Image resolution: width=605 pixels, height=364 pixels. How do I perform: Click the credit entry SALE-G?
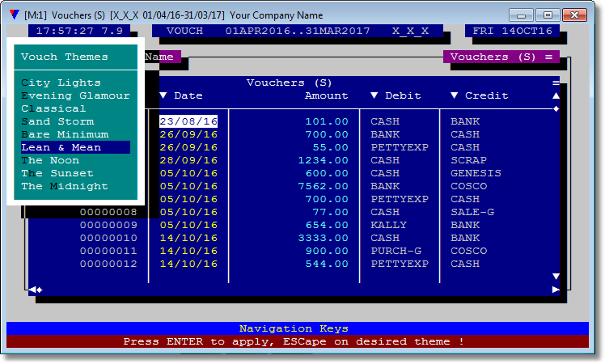(x=472, y=212)
